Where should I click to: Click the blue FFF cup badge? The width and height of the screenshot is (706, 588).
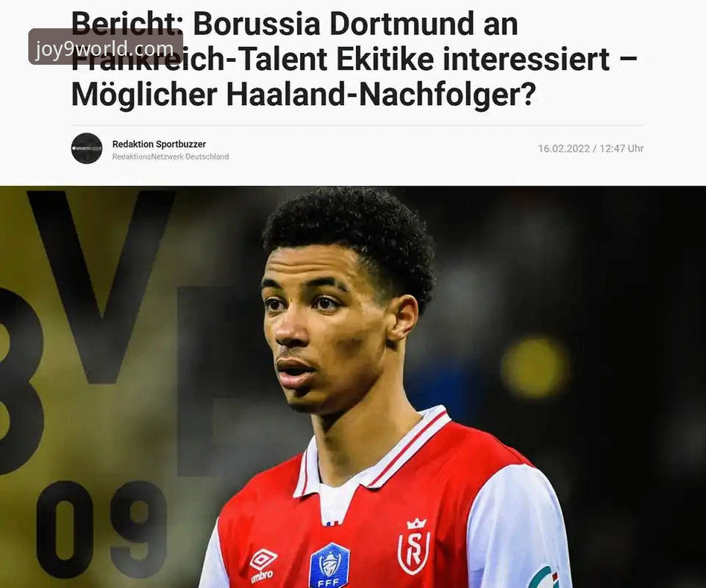(329, 566)
